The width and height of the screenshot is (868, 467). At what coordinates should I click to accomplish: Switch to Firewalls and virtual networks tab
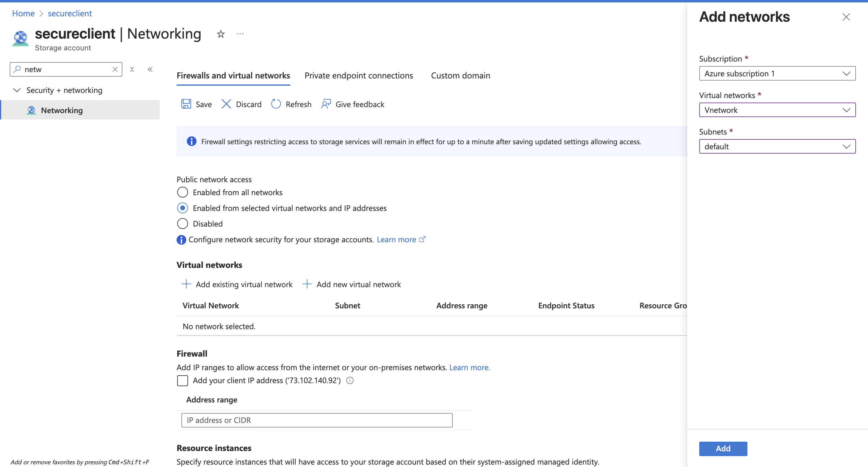pos(233,75)
